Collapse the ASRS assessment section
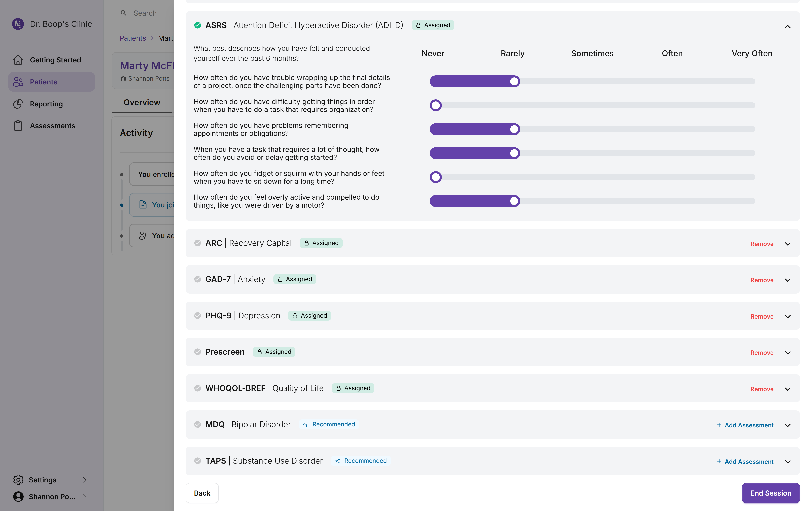Viewport: 812px width, 511px height. coord(788,26)
